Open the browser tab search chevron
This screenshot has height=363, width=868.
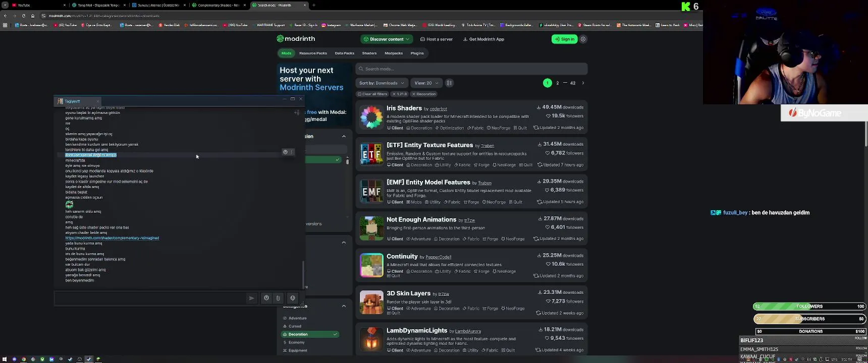[x=5, y=5]
